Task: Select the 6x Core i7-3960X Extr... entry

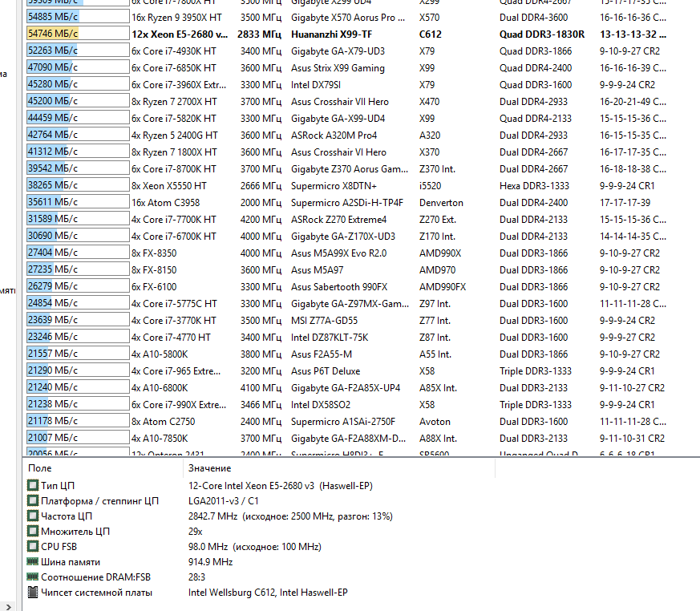Action: pos(179,85)
